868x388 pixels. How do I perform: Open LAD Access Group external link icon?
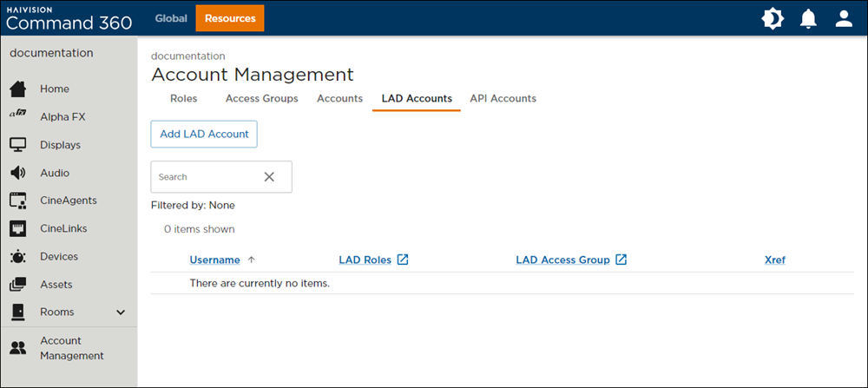[x=621, y=260]
